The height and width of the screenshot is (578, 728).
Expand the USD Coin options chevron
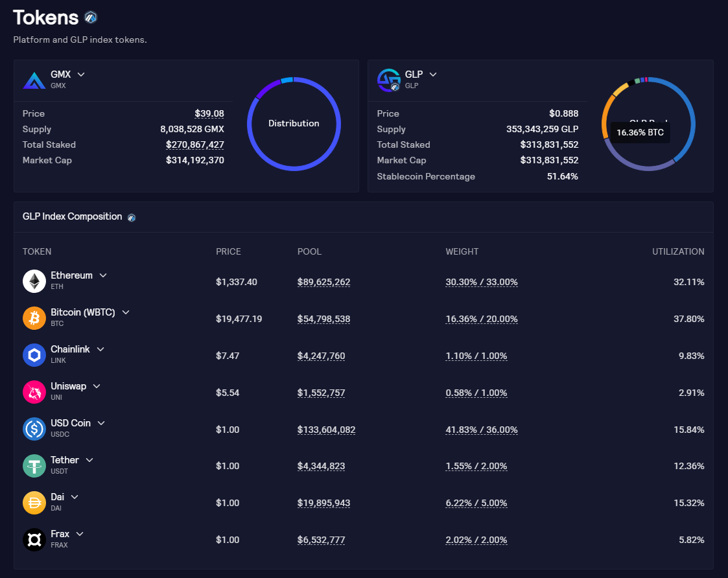(101, 423)
